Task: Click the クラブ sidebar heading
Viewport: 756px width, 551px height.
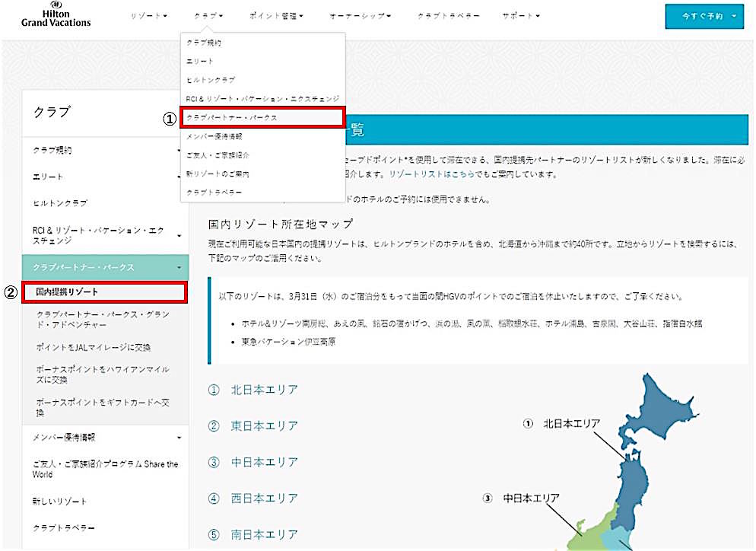Action: (52, 112)
